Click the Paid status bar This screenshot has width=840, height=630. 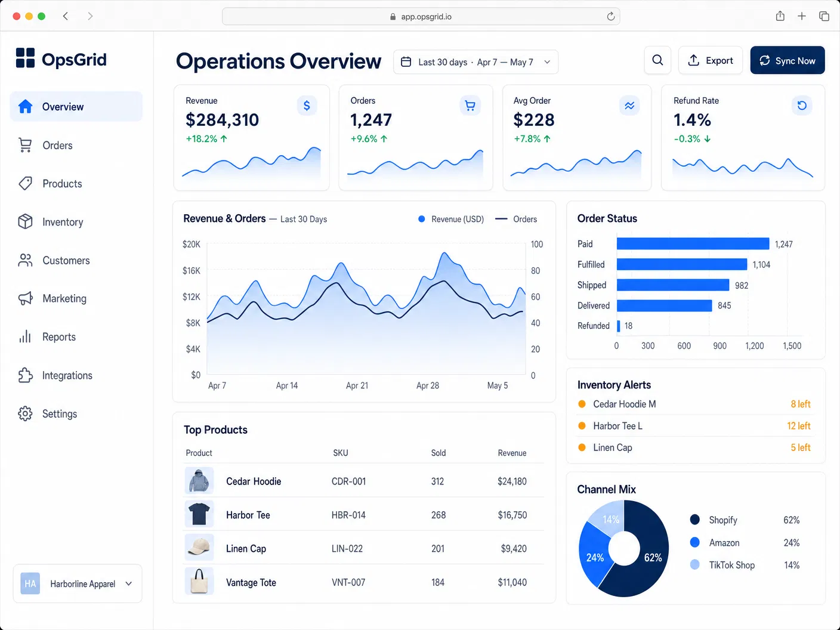[x=693, y=243]
